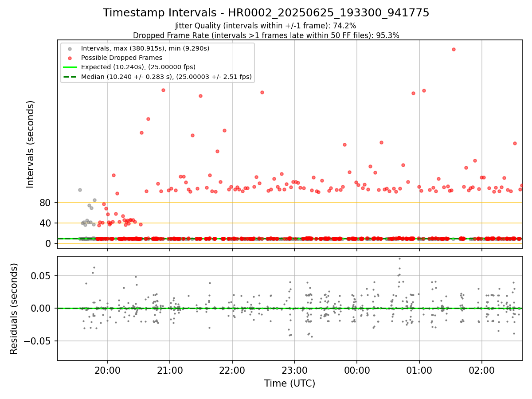Image resolution: width=532 pixels, height=399 pixels.
Task: Click the −0.05 tick on the residuals axis
Action: pyautogui.click(x=38, y=341)
